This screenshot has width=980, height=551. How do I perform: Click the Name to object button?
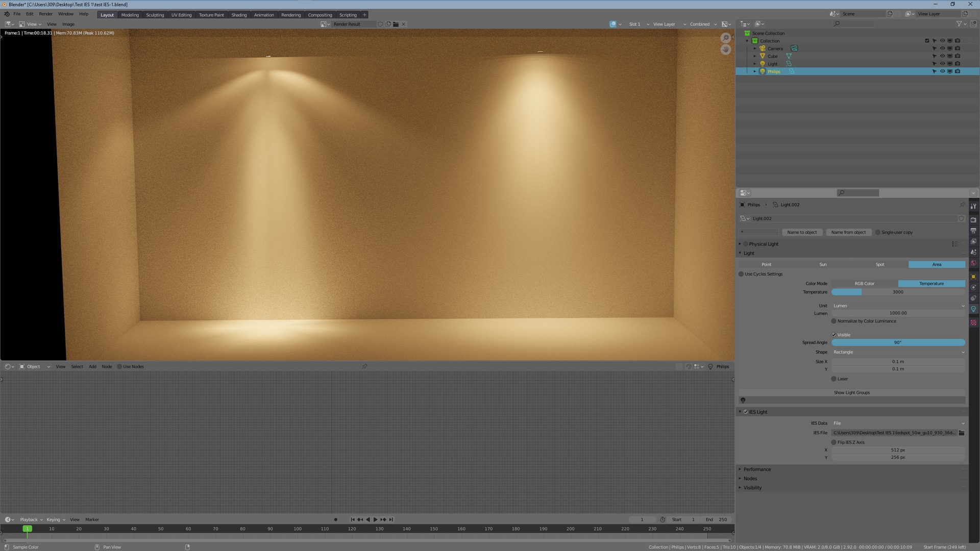pyautogui.click(x=802, y=232)
